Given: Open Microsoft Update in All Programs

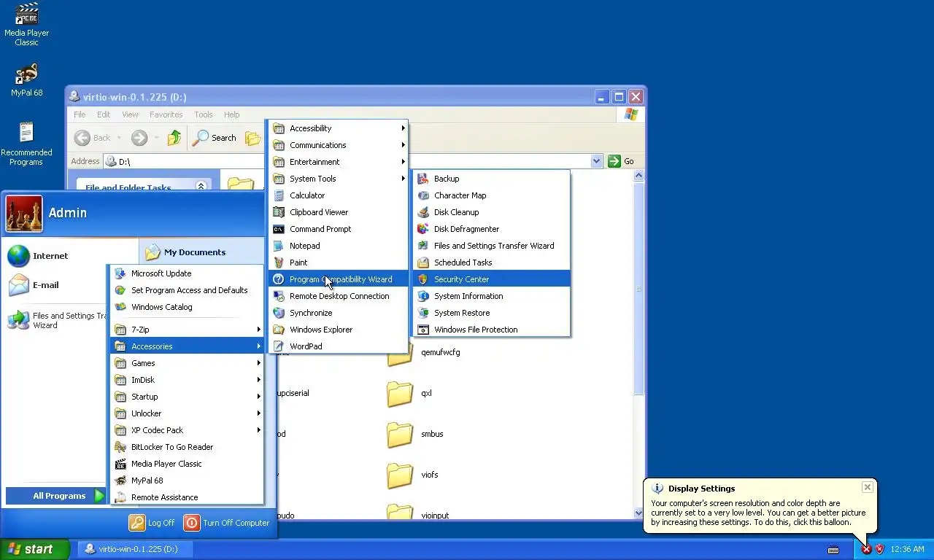Looking at the screenshot, I should tap(187, 273).
